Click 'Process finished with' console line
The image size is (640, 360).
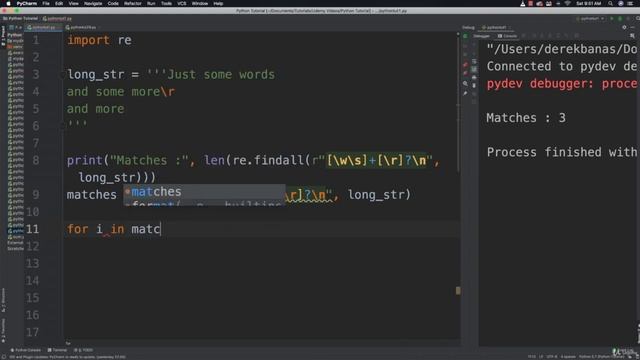coord(562,152)
